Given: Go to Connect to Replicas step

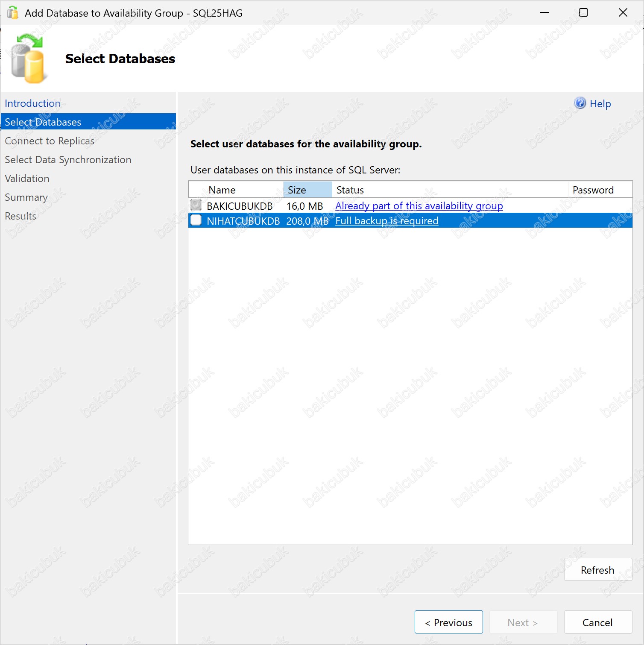Looking at the screenshot, I should pyautogui.click(x=50, y=141).
